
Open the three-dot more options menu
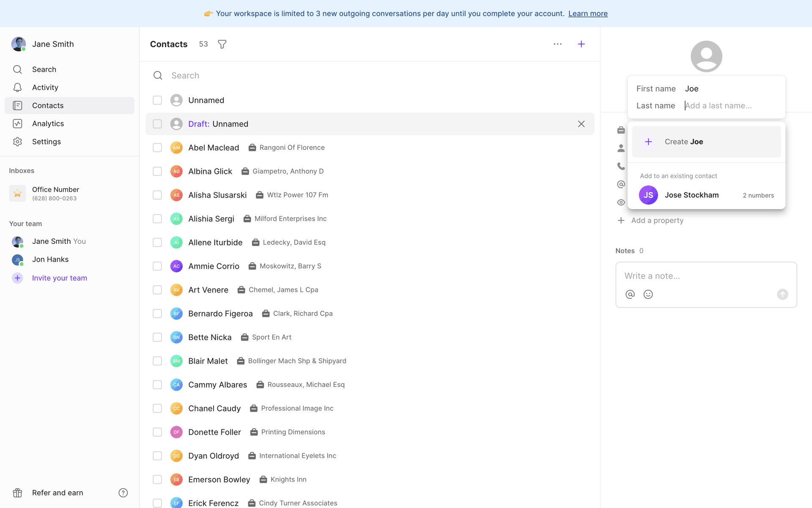click(557, 44)
